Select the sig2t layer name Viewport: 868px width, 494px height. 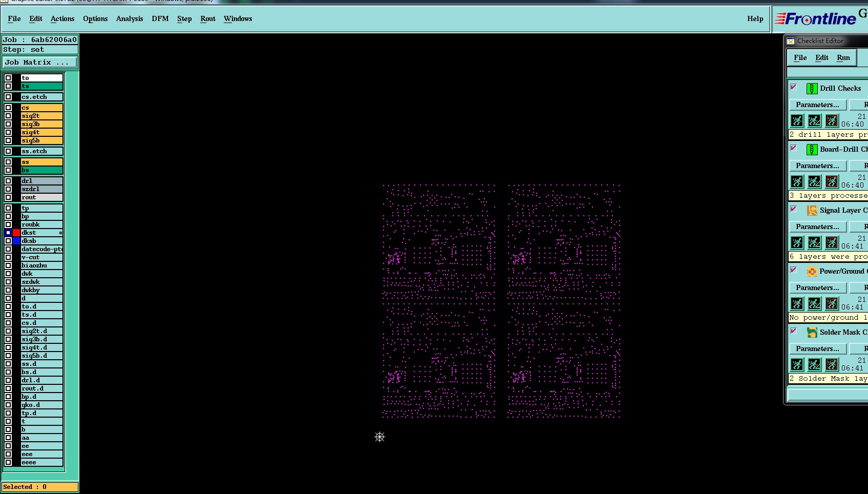[x=41, y=116]
